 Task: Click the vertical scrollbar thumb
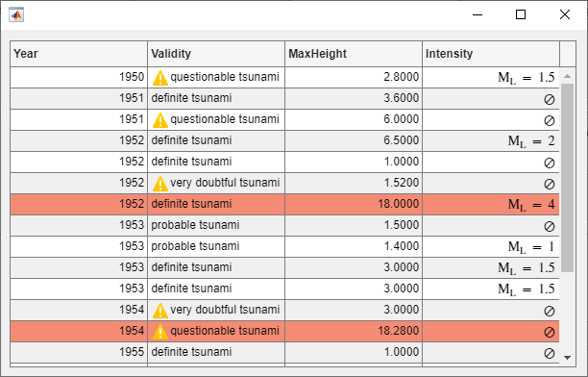click(568, 178)
